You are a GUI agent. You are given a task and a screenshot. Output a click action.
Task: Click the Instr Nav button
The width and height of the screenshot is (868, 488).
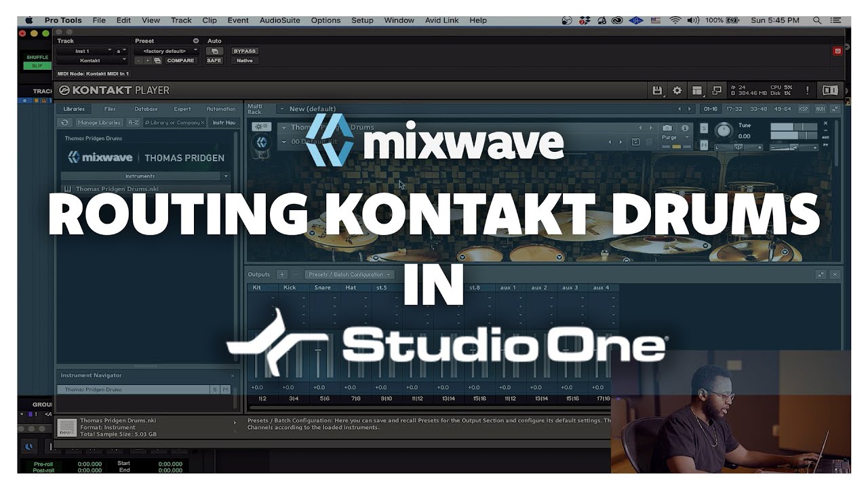click(x=224, y=123)
